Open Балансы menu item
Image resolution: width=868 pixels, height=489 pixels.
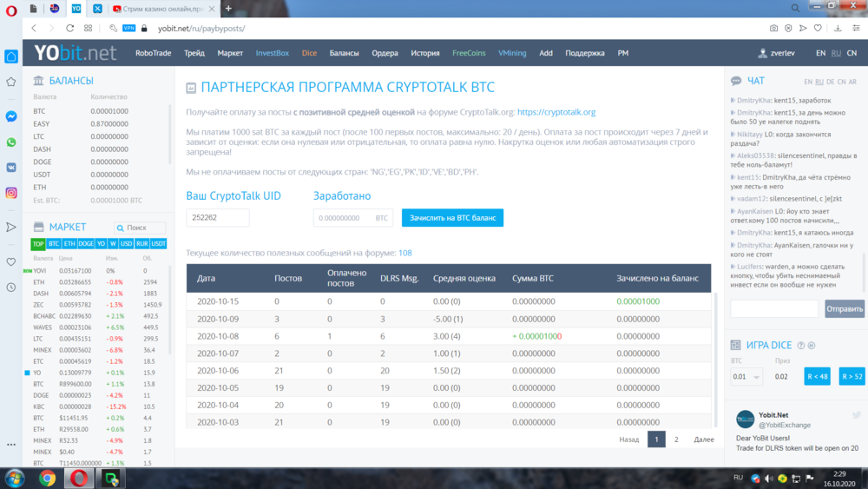coord(345,53)
